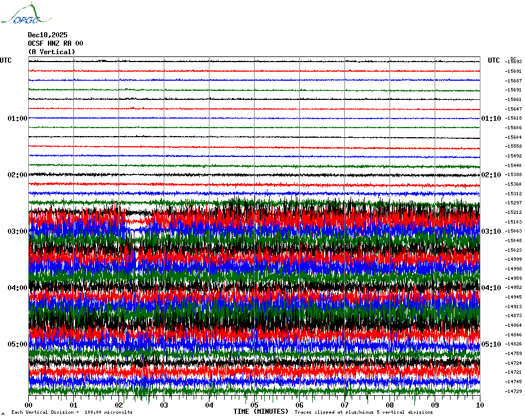This screenshot has height=420, width=525.
Task: Click the TIME (MINUTES) axis title
Action: coord(261,412)
